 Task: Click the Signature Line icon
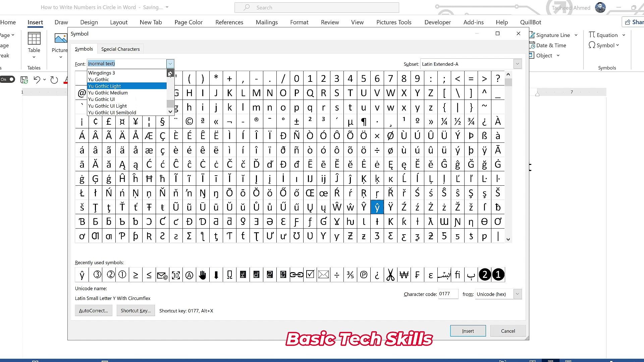532,35
